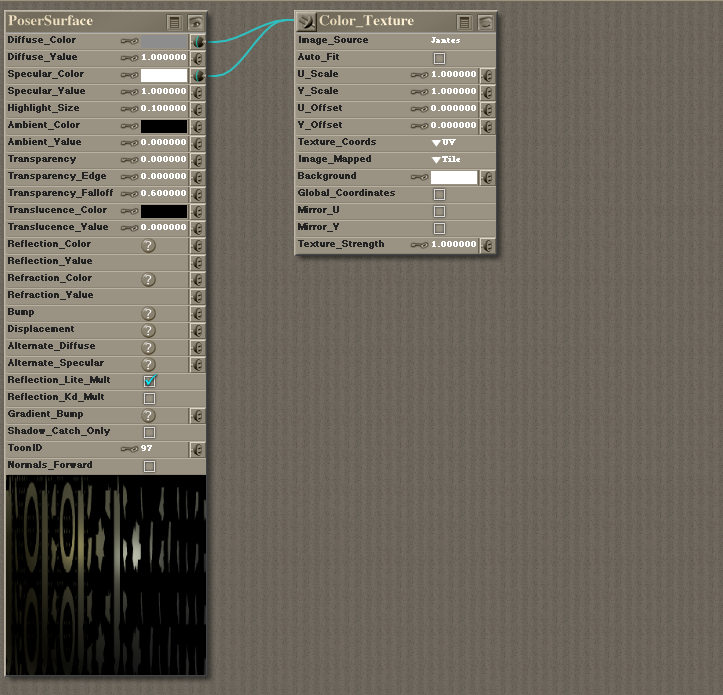Check the Shadow_Catch_Only box
This screenshot has height=695, width=723.
(149, 432)
